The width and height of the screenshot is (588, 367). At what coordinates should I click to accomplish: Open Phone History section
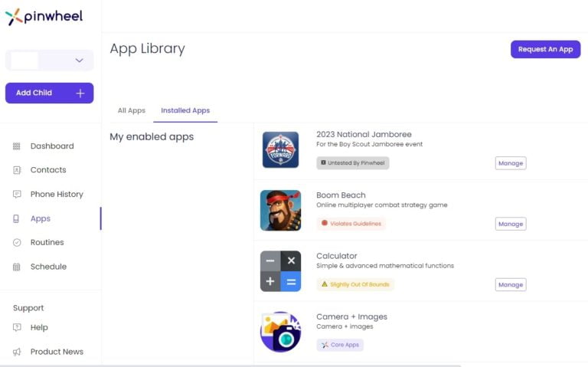click(x=57, y=195)
